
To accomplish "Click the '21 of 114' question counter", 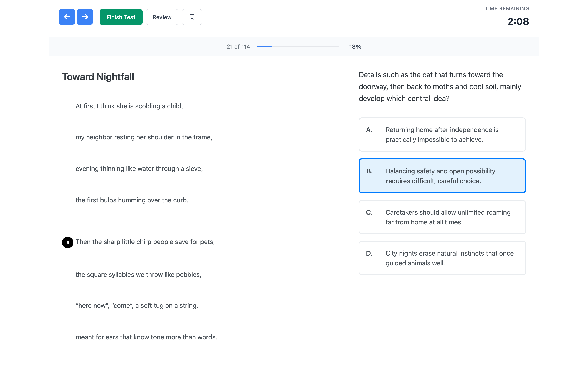I will 238,46.
